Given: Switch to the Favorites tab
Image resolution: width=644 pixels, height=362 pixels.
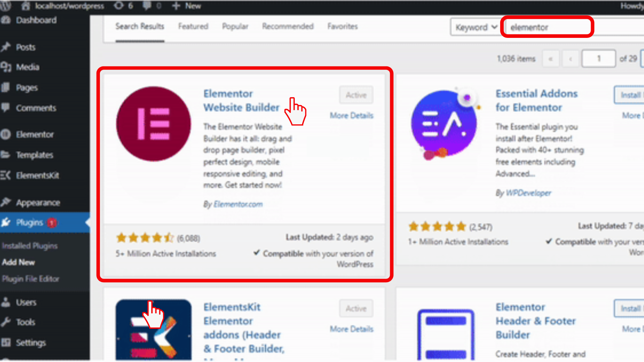Looking at the screenshot, I should point(342,26).
